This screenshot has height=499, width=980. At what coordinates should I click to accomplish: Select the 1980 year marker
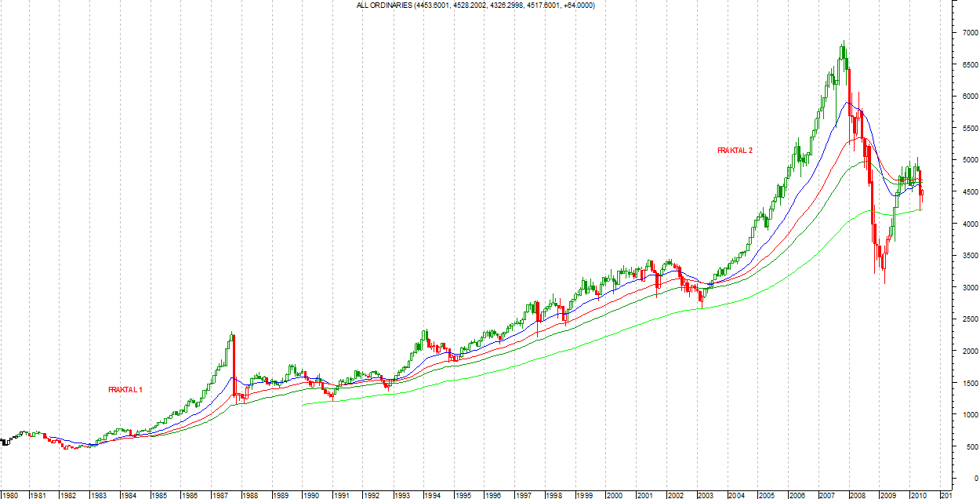click(x=9, y=495)
